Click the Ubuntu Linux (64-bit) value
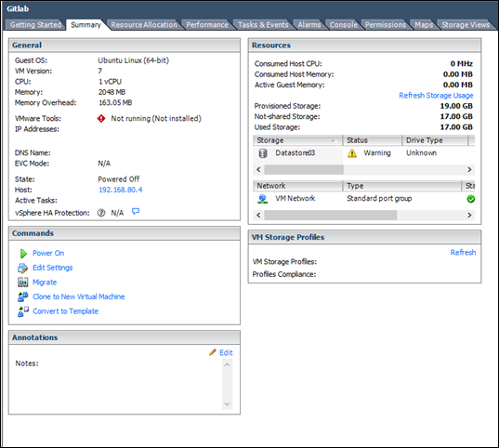This screenshot has width=499, height=448. coord(133,60)
